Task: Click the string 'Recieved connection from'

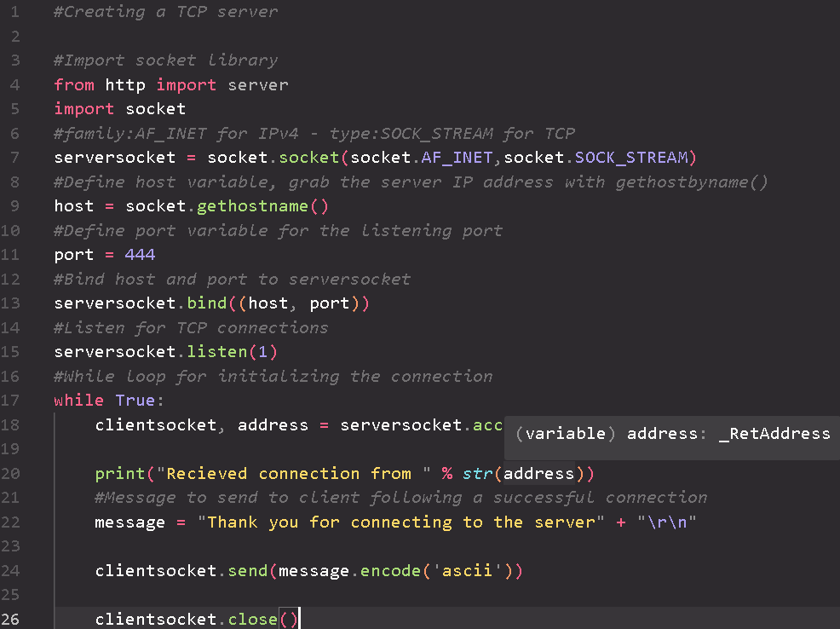Action: [293, 474]
